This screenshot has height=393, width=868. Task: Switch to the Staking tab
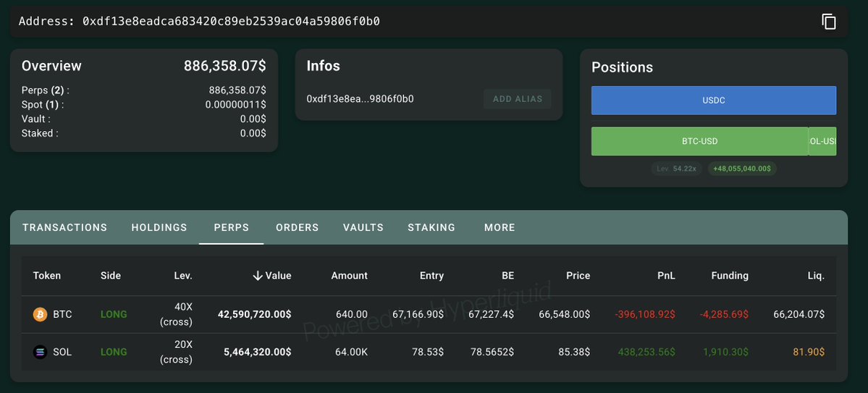click(431, 227)
